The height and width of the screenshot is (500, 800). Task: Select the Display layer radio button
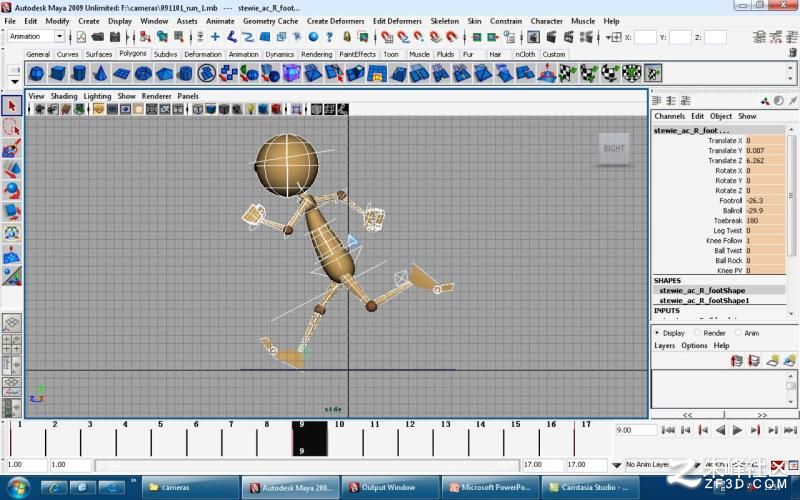[x=657, y=333]
